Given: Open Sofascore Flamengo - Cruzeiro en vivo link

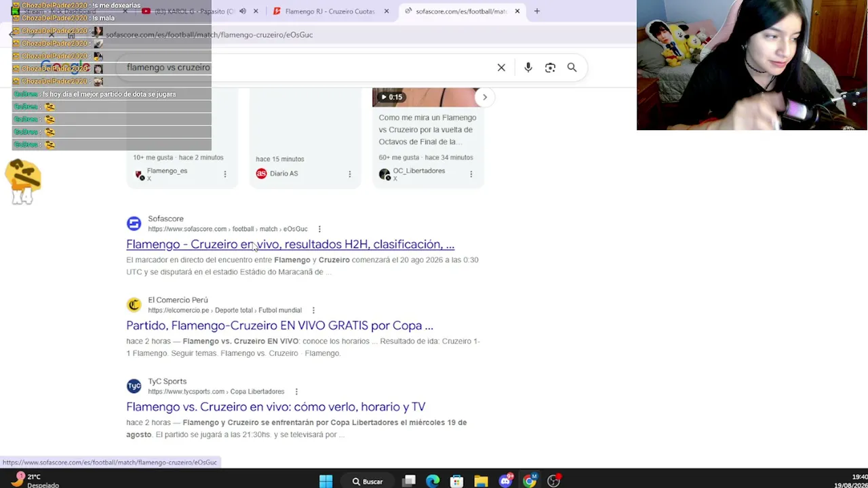Looking at the screenshot, I should tap(290, 244).
